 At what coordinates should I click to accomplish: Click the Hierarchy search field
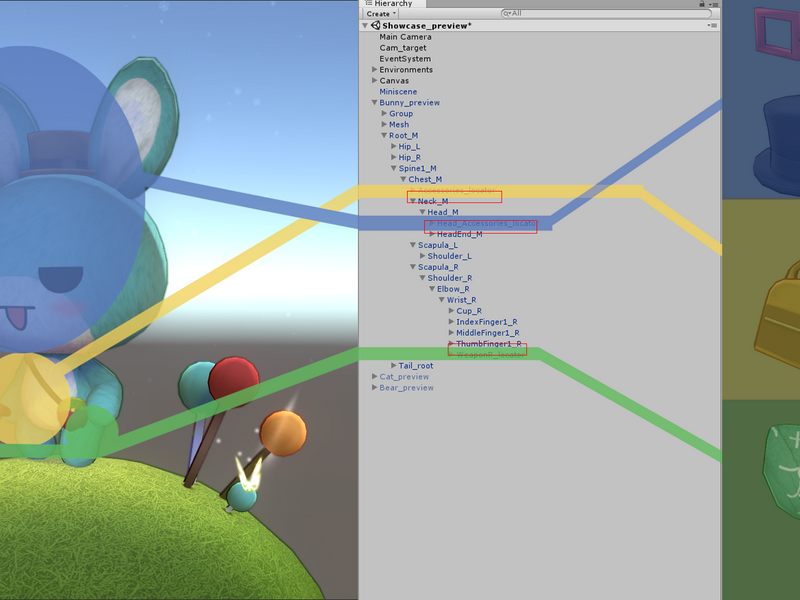click(606, 13)
